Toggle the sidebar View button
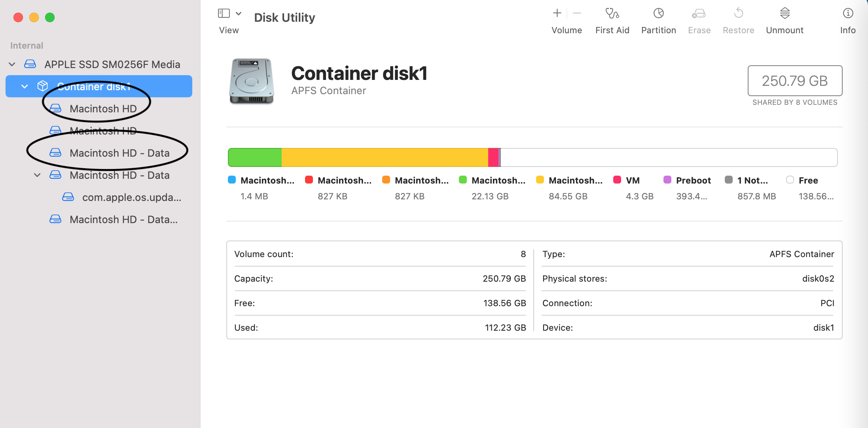868x428 pixels. (x=224, y=13)
